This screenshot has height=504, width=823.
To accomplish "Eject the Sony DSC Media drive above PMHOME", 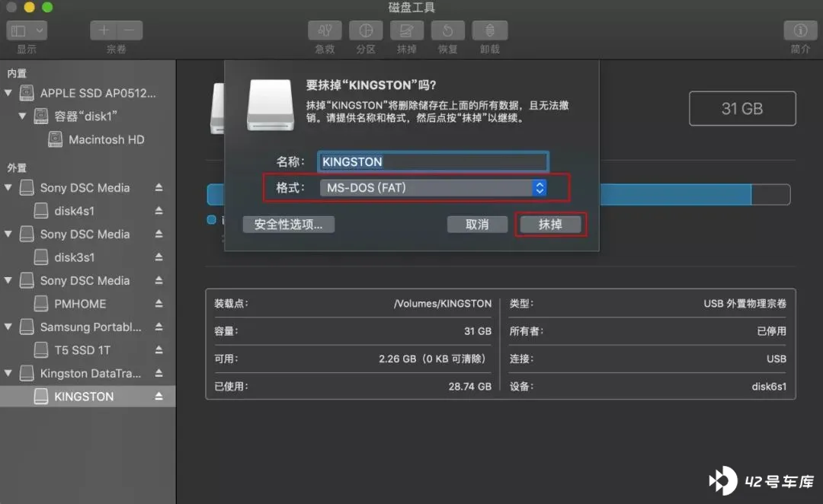I will click(x=159, y=280).
